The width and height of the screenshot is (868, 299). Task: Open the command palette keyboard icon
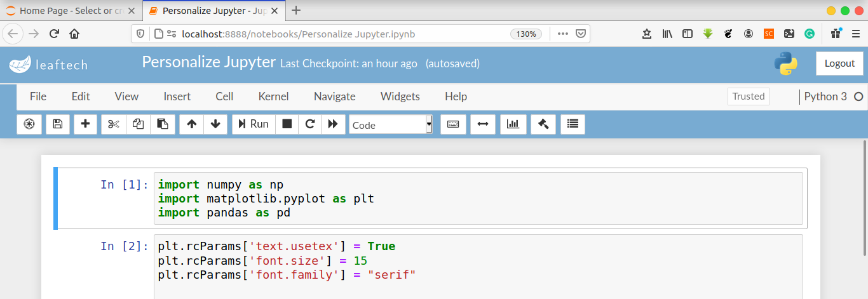point(453,124)
